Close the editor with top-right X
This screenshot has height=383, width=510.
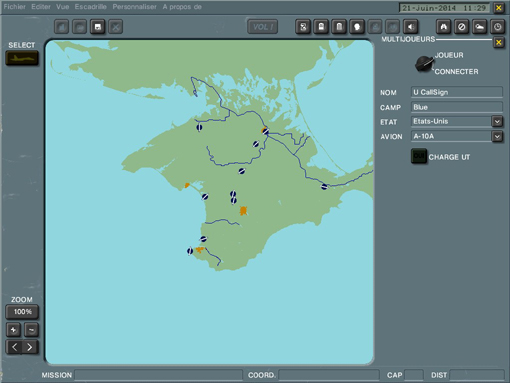pyautogui.click(x=499, y=8)
